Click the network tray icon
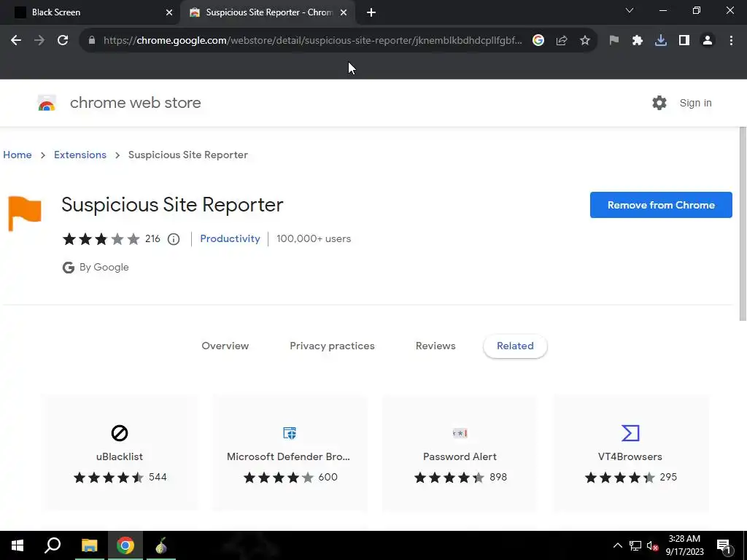747x560 pixels. pos(635,545)
